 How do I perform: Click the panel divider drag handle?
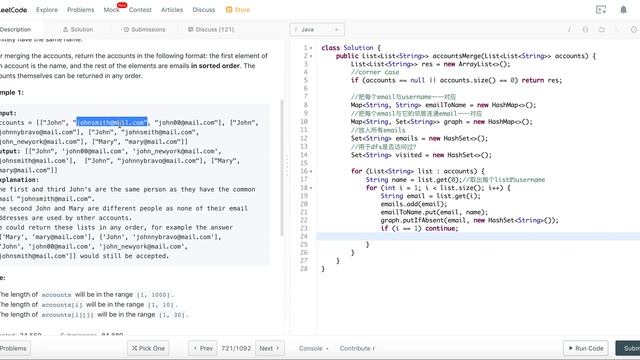coord(287,165)
